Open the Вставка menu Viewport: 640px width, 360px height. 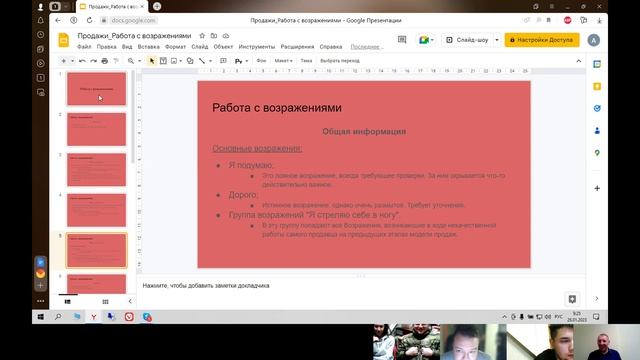[149, 47]
